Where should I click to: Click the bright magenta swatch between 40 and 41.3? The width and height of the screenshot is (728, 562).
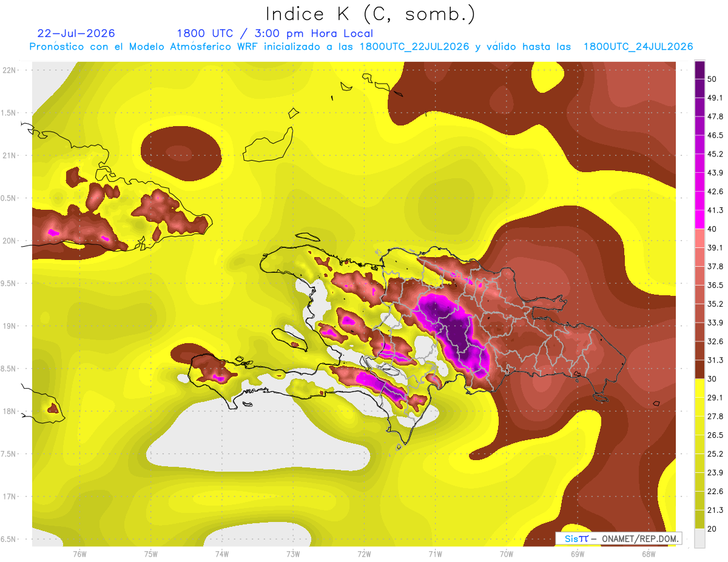699,219
